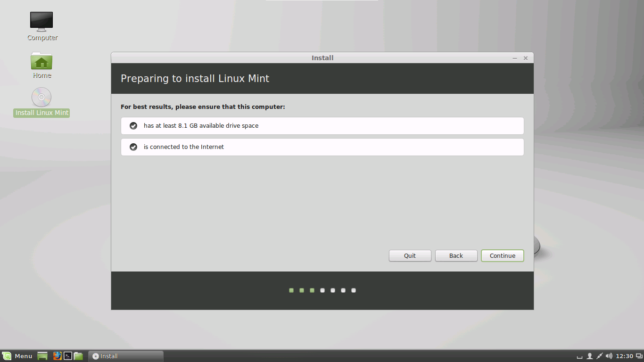Quit the Linux Mint installer
Image resolution: width=644 pixels, height=362 pixels.
[x=410, y=255]
